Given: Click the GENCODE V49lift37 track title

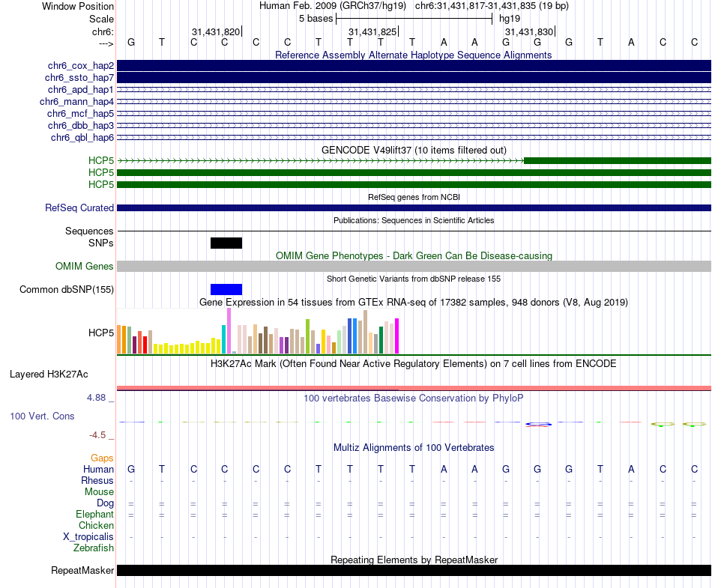Looking at the screenshot, I should pyautogui.click(x=414, y=150).
